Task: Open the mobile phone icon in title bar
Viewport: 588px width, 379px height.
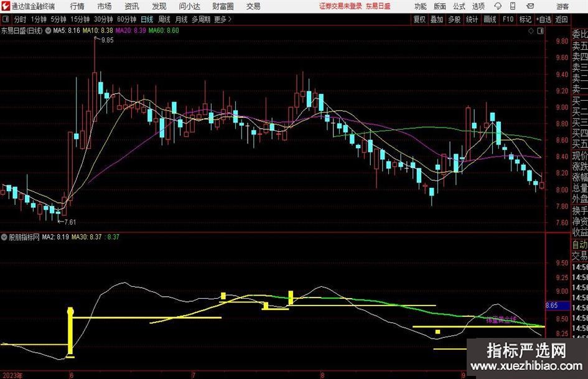Action: 513,6
